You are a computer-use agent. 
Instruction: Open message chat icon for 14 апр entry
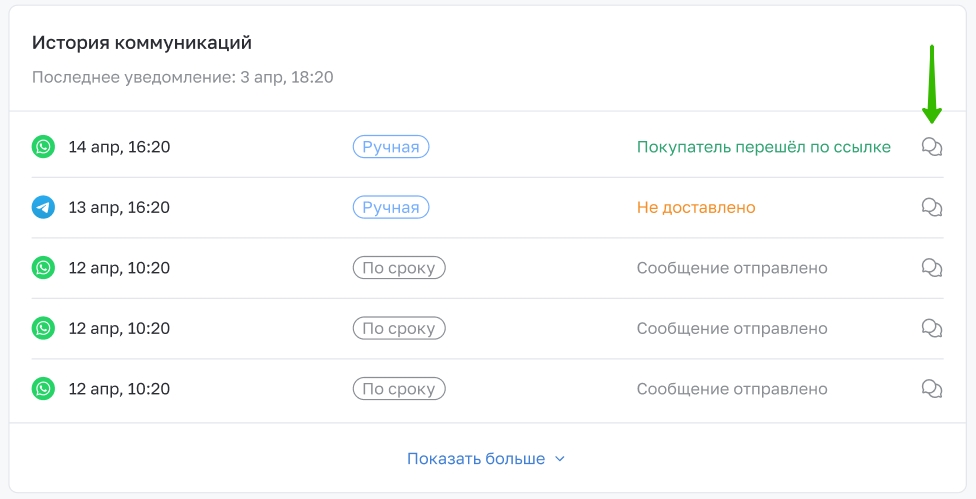(x=932, y=147)
